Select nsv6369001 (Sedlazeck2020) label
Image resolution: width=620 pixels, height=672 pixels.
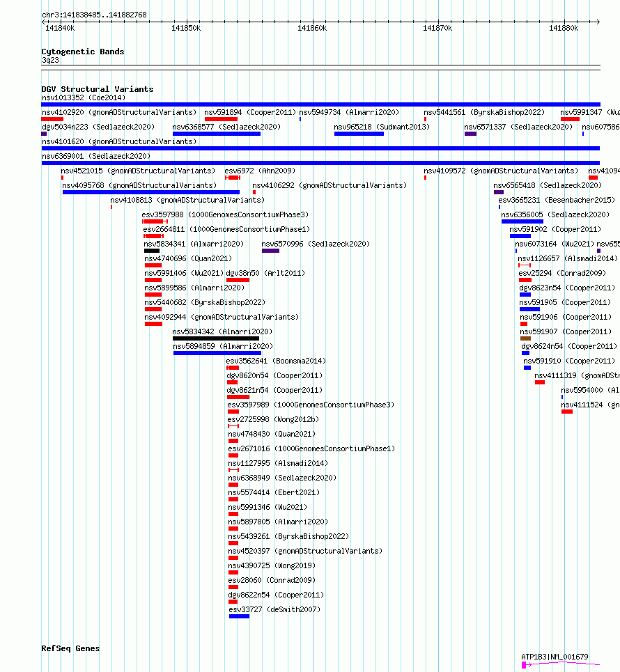[x=96, y=156]
